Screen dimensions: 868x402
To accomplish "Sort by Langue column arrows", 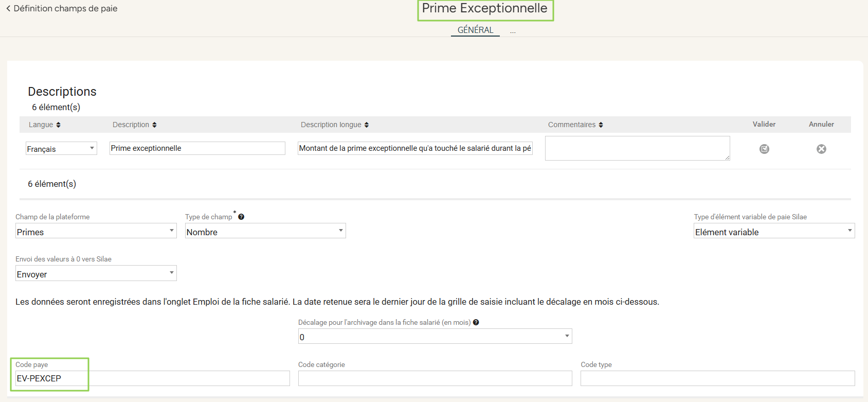I will [x=58, y=125].
